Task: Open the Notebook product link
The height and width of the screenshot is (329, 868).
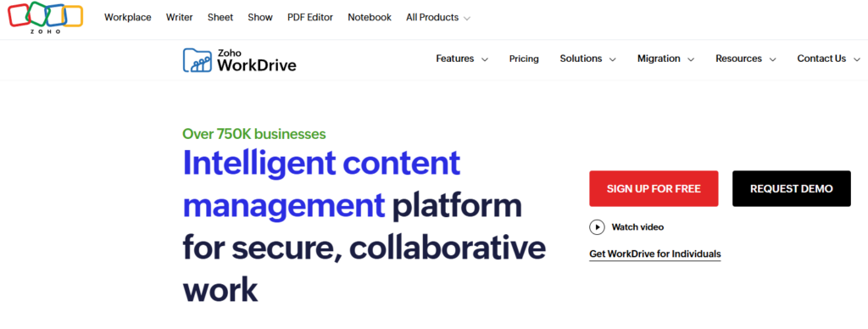Action: coord(370,17)
